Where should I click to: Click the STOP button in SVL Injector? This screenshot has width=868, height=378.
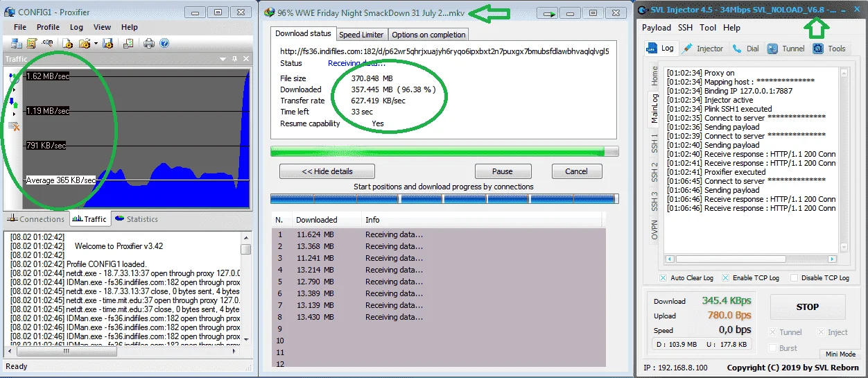pyautogui.click(x=808, y=307)
